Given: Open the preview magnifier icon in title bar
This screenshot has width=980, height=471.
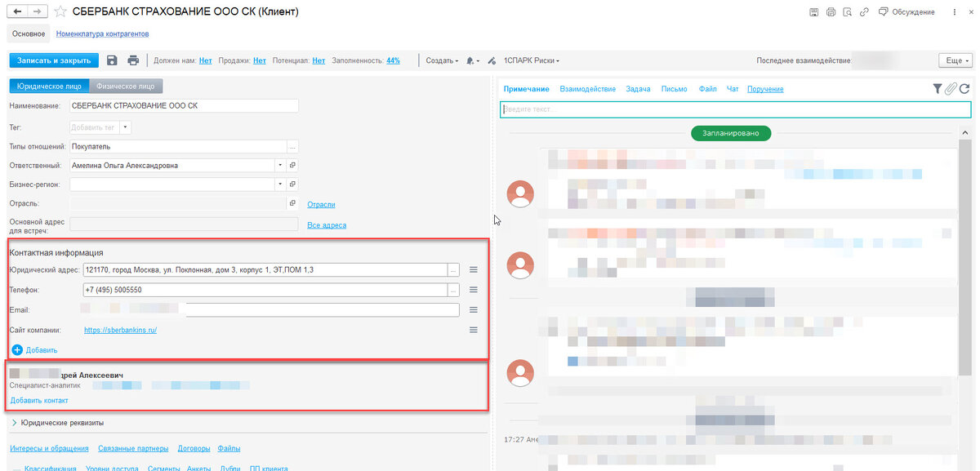Looking at the screenshot, I should tap(848, 12).
